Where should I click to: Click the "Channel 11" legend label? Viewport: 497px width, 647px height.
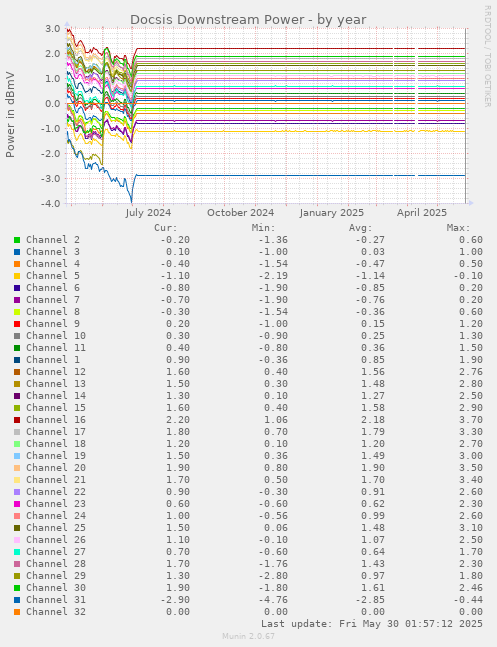point(56,347)
